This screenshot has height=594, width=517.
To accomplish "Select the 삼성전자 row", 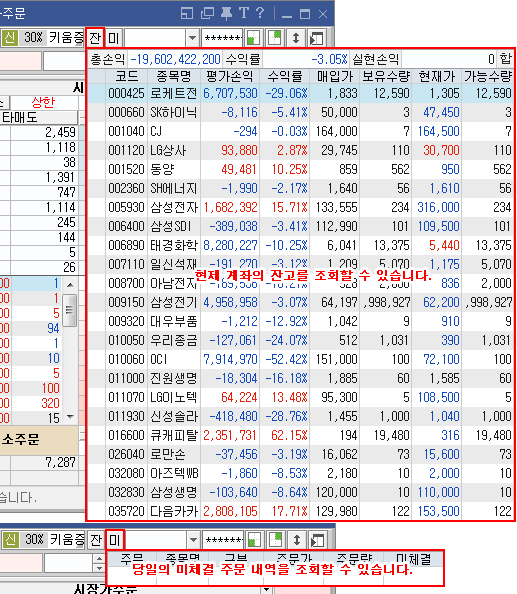I will (301, 207).
